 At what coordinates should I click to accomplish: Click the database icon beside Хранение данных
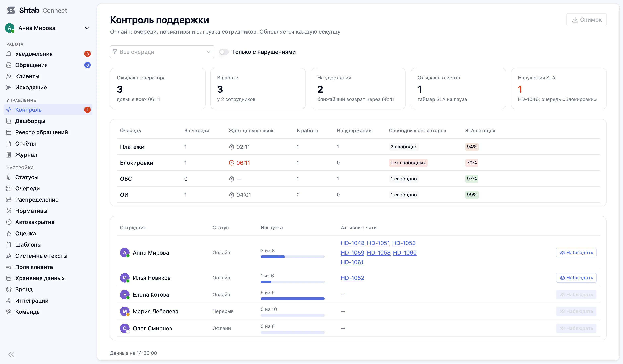9,278
